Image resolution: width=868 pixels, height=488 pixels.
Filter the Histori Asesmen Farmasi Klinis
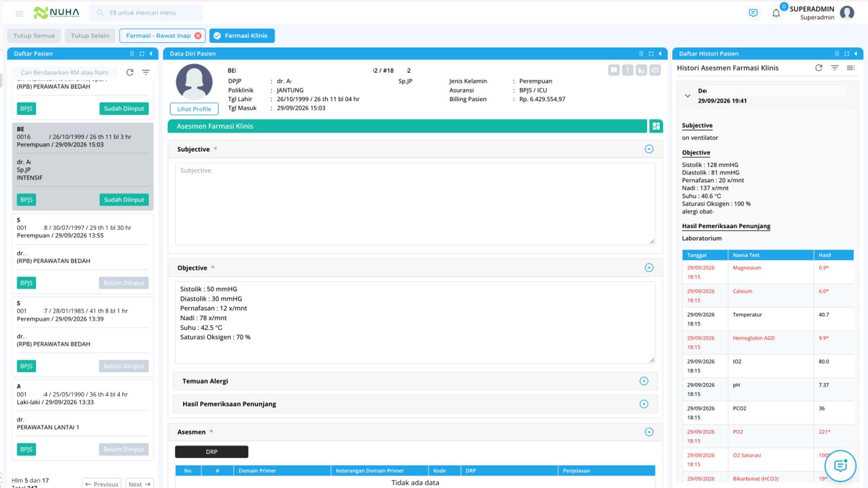click(835, 68)
